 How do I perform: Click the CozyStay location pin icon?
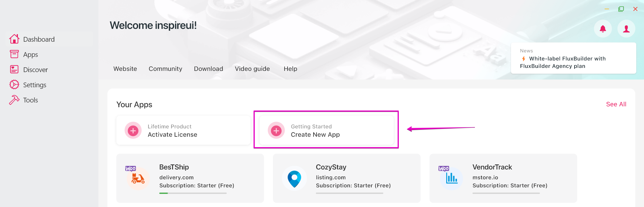point(294,179)
